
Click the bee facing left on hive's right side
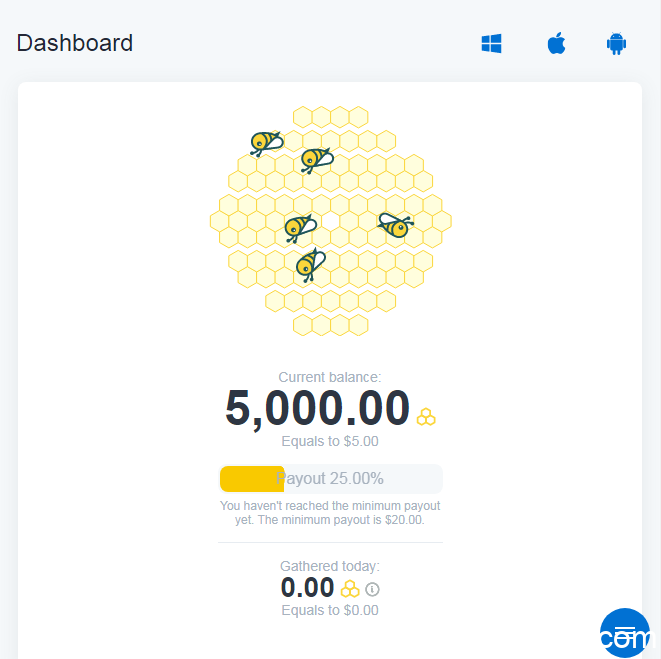(395, 225)
